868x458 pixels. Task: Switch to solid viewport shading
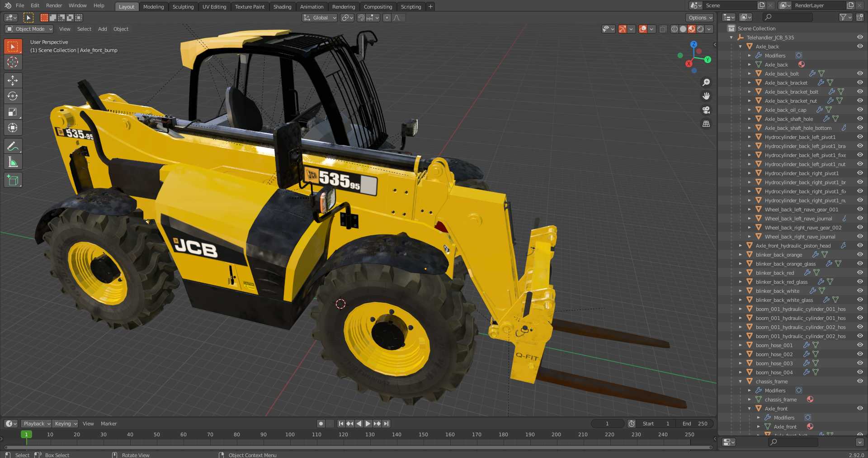click(x=683, y=29)
